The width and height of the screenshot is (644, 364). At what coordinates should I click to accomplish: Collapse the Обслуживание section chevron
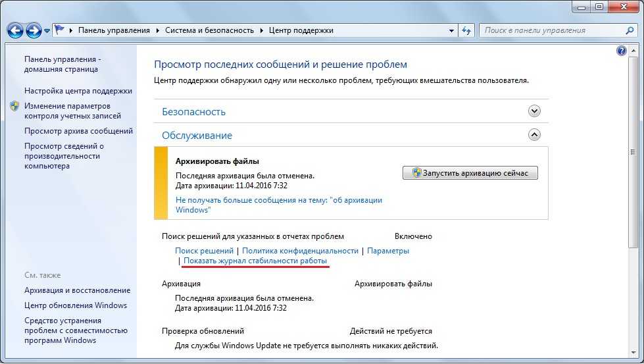pyautogui.click(x=534, y=135)
